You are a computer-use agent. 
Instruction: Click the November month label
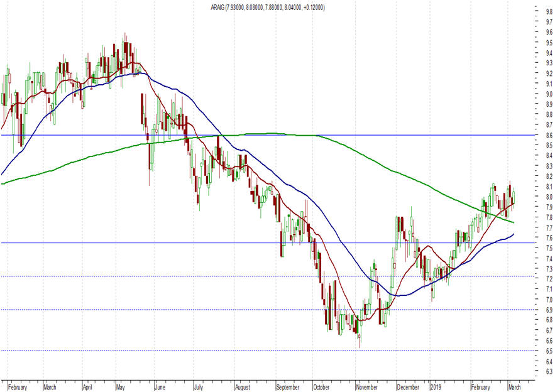(x=367, y=387)
